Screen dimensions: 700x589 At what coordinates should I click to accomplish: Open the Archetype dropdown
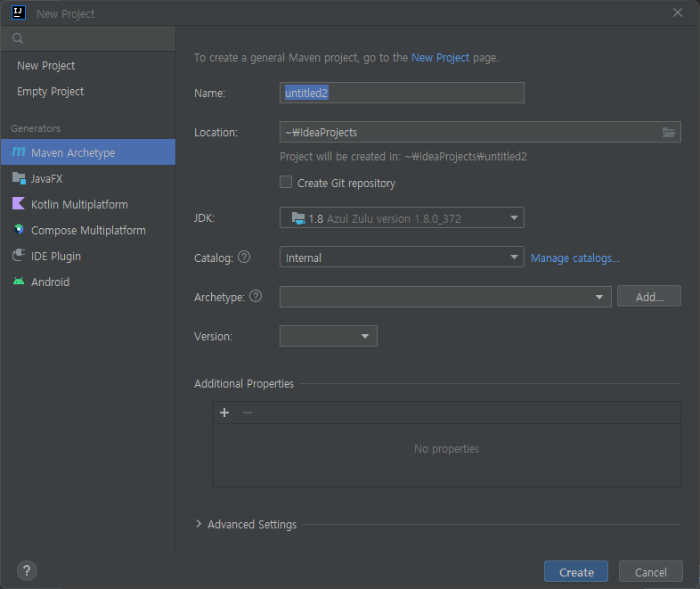445,297
